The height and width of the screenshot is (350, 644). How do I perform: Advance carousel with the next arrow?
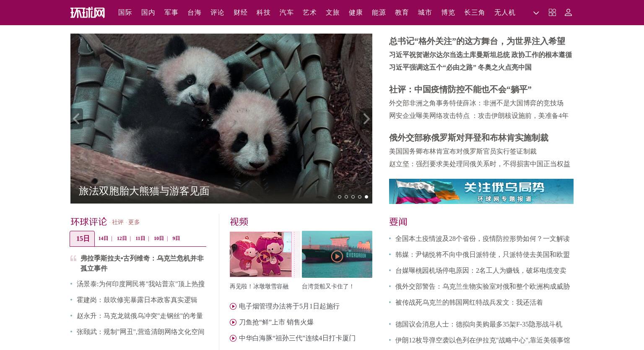point(366,119)
